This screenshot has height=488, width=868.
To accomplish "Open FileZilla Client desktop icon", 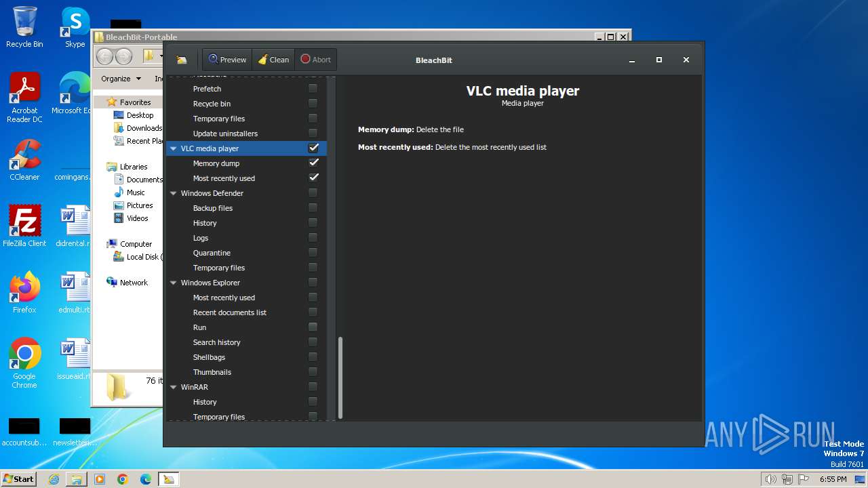I will tap(24, 226).
